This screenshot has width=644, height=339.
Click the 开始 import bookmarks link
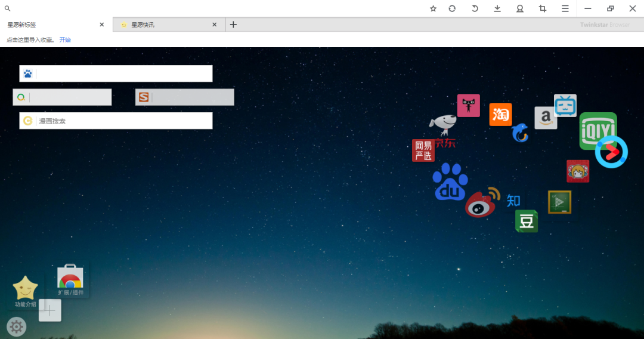click(65, 40)
